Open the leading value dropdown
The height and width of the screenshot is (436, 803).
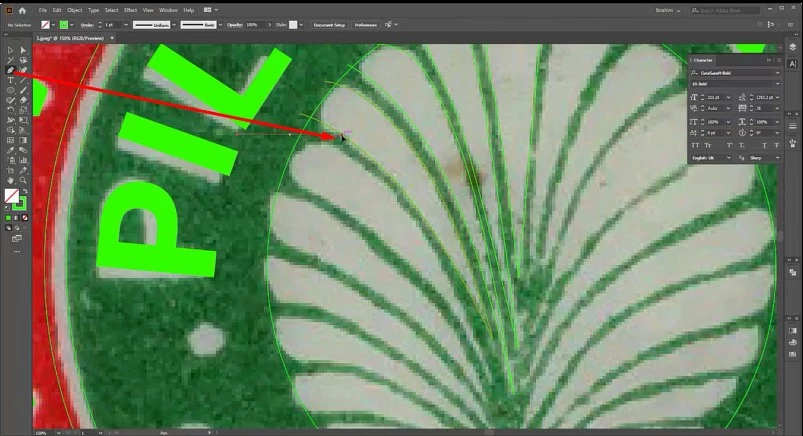tap(777, 97)
